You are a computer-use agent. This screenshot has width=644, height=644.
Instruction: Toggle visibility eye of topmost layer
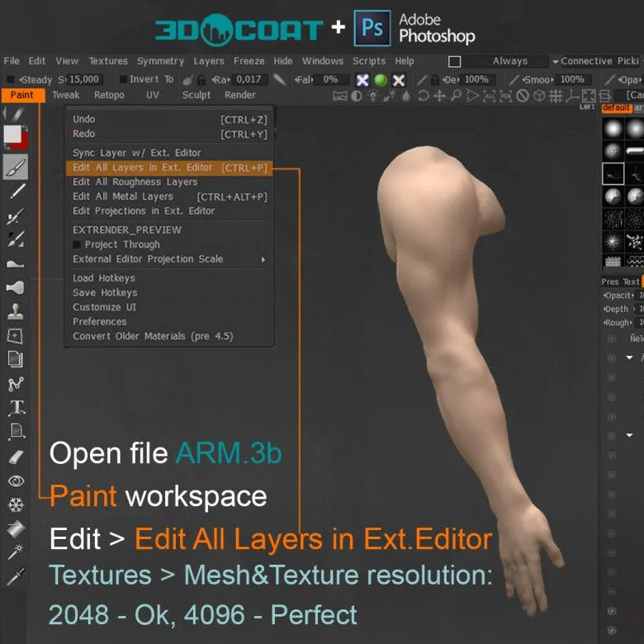tap(612, 339)
